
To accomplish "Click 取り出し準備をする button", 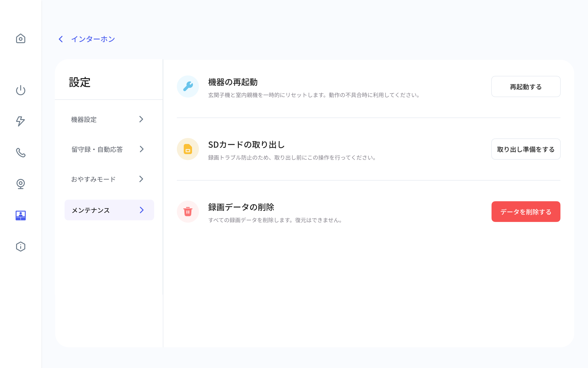I will [x=526, y=149].
